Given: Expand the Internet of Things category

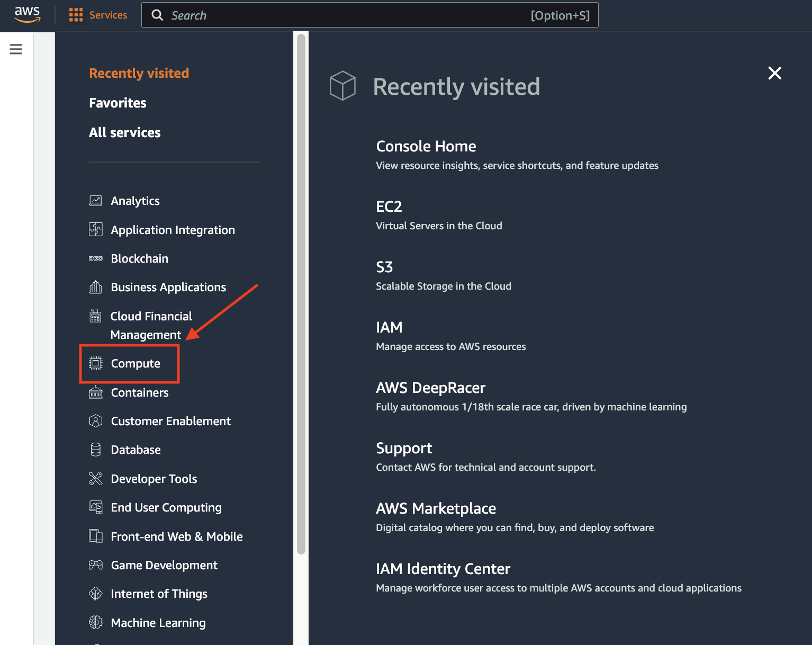Looking at the screenshot, I should click(x=159, y=594).
